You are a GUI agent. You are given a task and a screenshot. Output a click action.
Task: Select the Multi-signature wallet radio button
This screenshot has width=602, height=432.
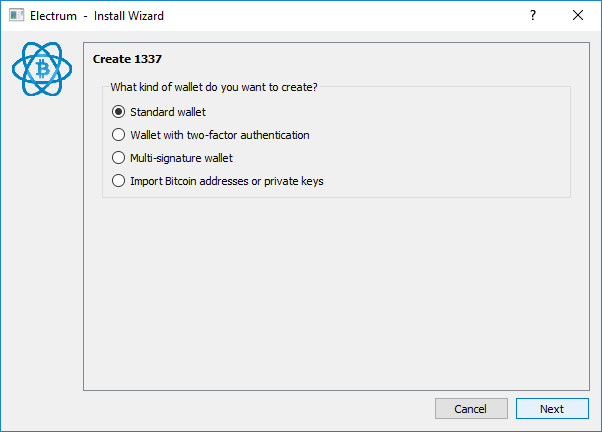pyautogui.click(x=118, y=158)
